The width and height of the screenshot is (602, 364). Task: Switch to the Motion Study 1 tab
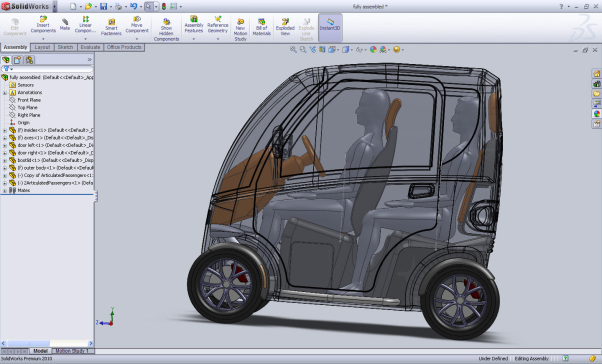72,351
